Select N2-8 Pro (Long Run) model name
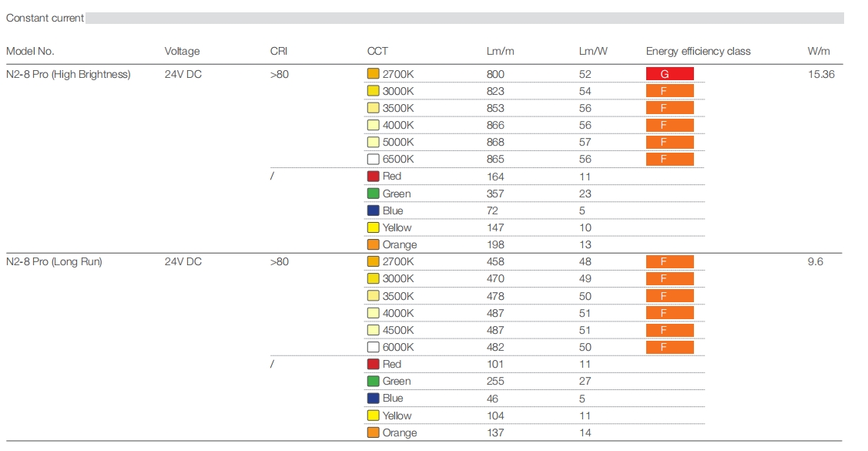868x451 pixels. pos(54,262)
